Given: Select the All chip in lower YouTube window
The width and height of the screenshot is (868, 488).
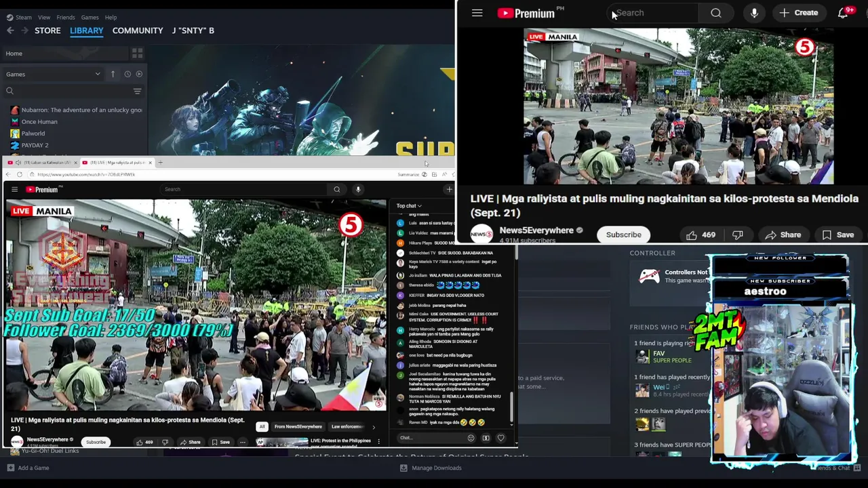Looking at the screenshot, I should pos(262,427).
